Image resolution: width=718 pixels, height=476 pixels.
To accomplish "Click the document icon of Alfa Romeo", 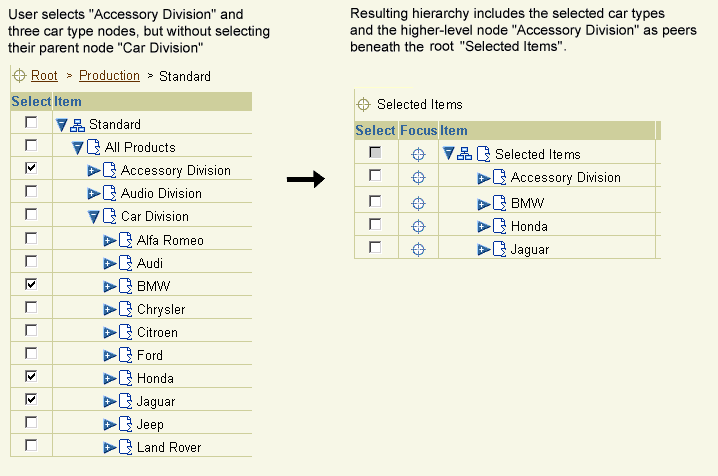I will (125, 240).
